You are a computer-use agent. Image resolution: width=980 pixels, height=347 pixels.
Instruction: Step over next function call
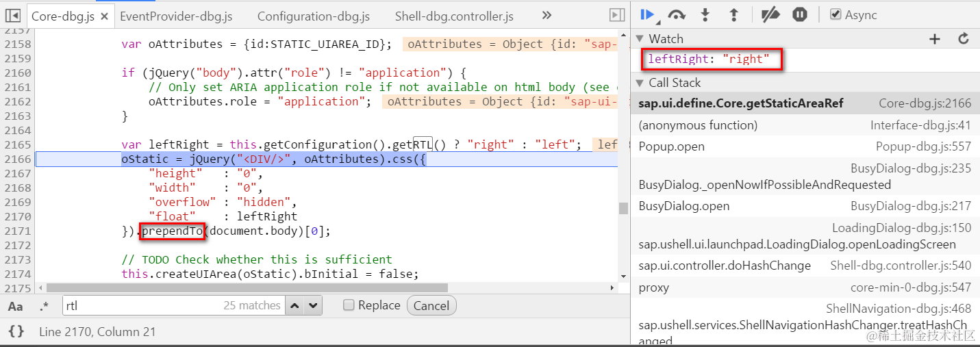pyautogui.click(x=677, y=14)
